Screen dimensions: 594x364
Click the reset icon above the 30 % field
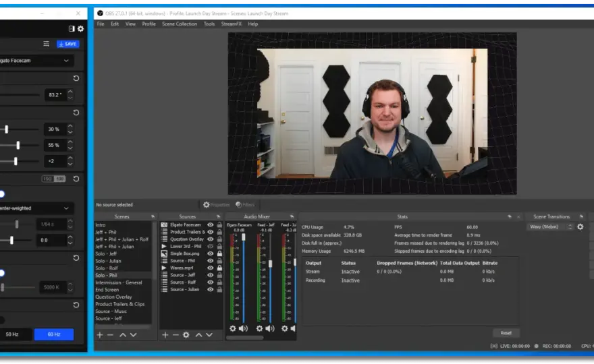point(76,113)
